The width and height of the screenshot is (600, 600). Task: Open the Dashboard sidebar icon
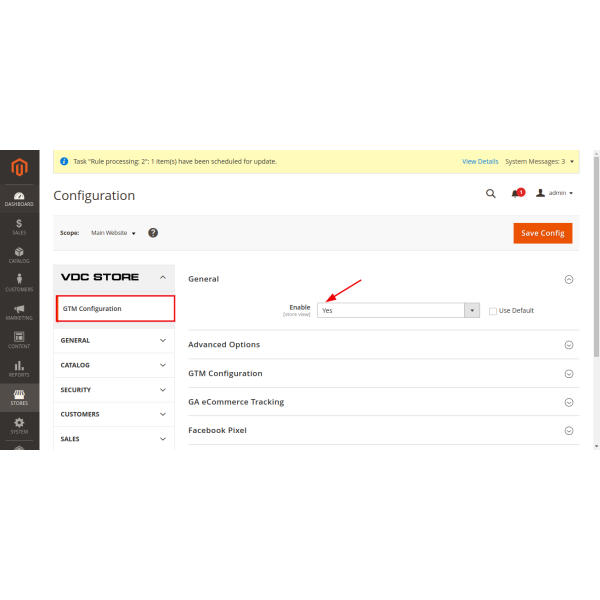pos(19,198)
